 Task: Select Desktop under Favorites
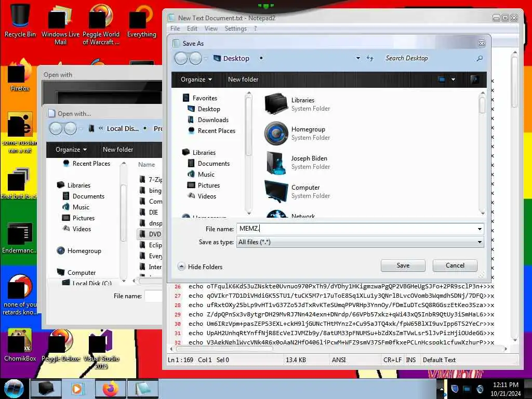(204, 109)
